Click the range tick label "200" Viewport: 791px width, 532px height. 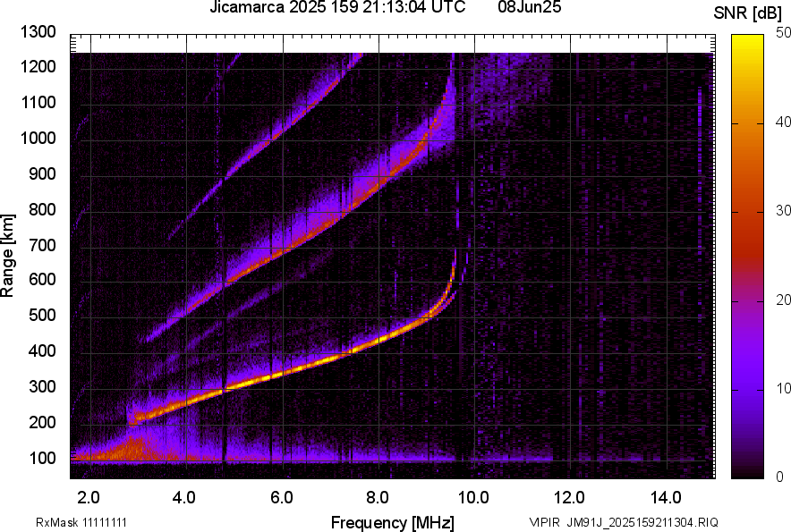click(x=42, y=423)
